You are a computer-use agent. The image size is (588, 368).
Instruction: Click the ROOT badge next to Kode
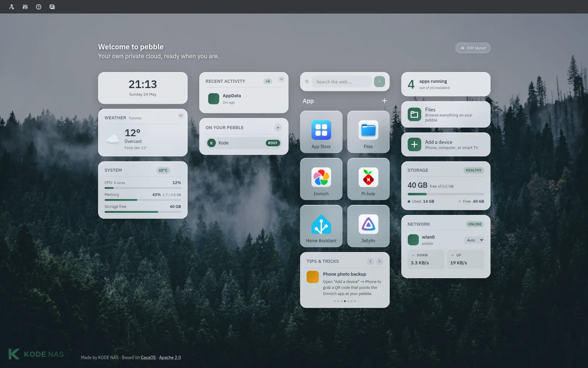[x=273, y=143]
